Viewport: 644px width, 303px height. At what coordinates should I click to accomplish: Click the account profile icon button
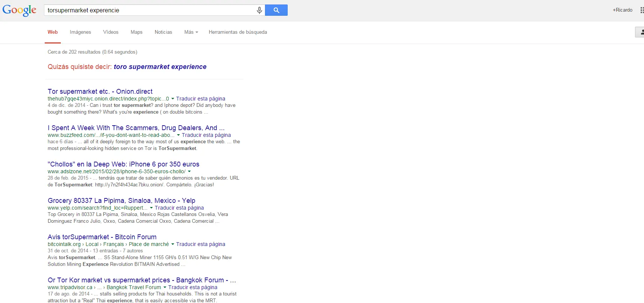coord(640,32)
